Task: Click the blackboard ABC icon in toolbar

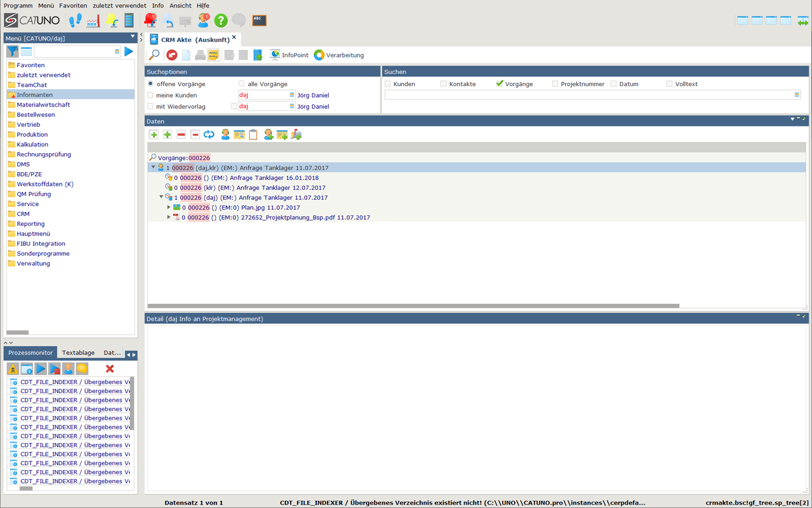Action: point(259,21)
